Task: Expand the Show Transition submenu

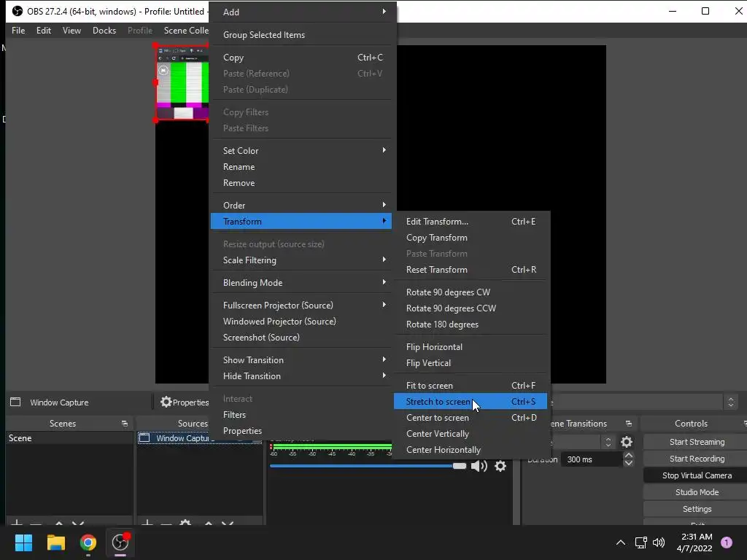Action: pos(303,360)
